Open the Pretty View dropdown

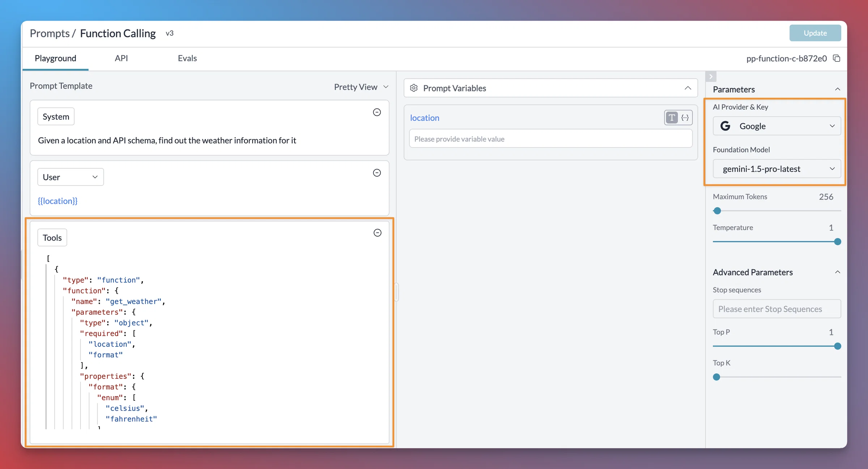click(x=361, y=87)
